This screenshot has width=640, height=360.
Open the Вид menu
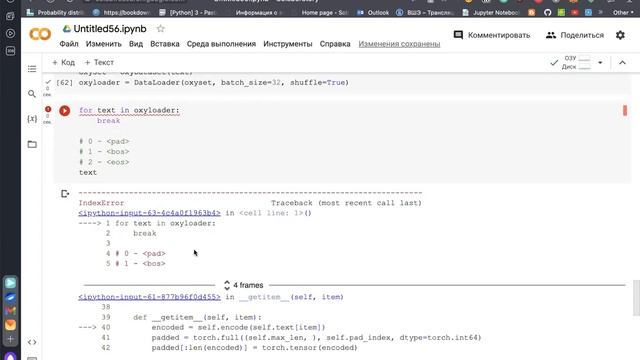tap(136, 44)
